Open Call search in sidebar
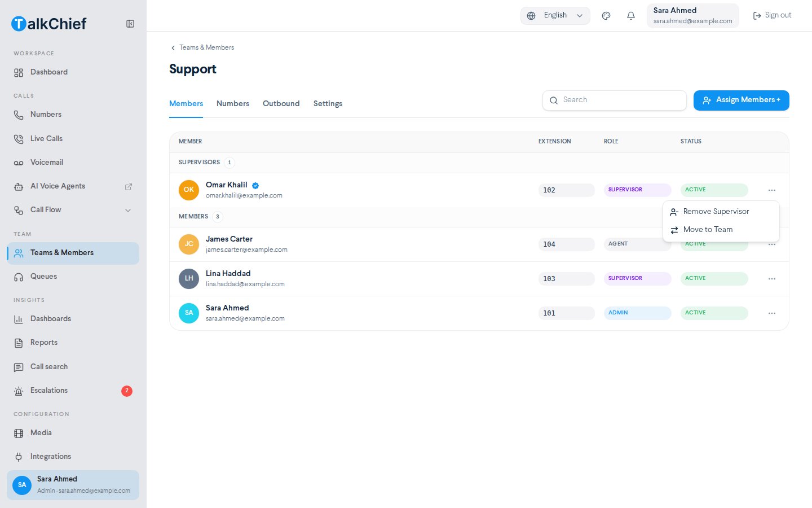The height and width of the screenshot is (508, 812). [x=73, y=367]
